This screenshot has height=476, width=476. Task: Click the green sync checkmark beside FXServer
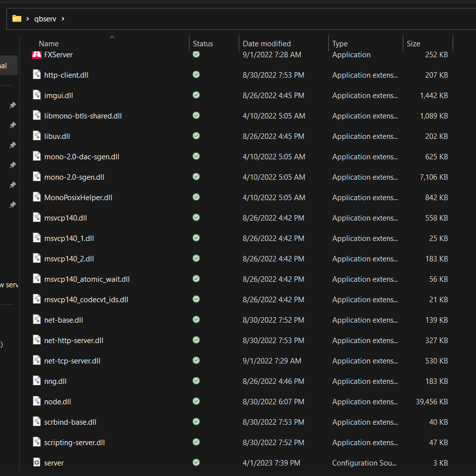(195, 54)
